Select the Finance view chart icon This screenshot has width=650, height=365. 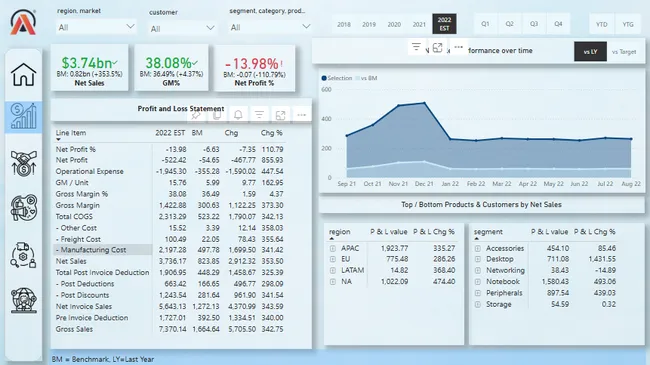click(x=24, y=117)
